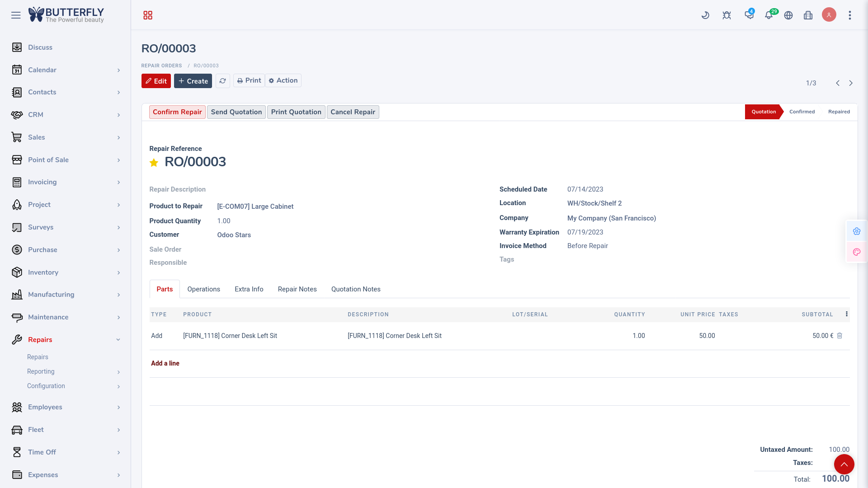Click the red Edit button
Viewport: 868px width, 488px height.
(156, 81)
